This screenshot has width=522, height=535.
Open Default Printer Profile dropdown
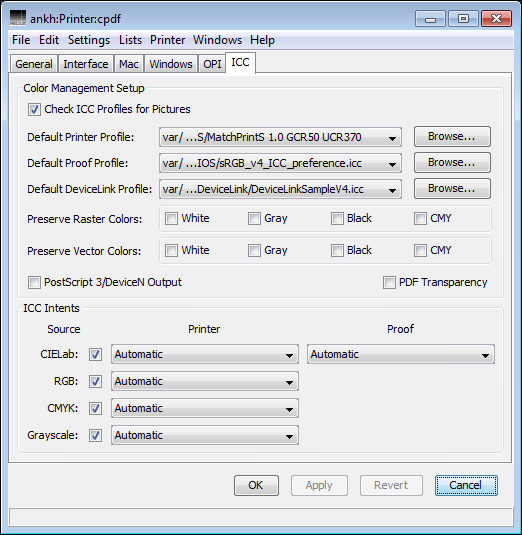(x=280, y=137)
